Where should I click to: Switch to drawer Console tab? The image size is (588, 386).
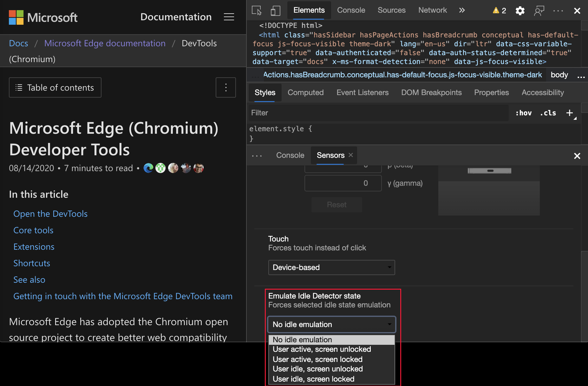pyautogui.click(x=290, y=155)
